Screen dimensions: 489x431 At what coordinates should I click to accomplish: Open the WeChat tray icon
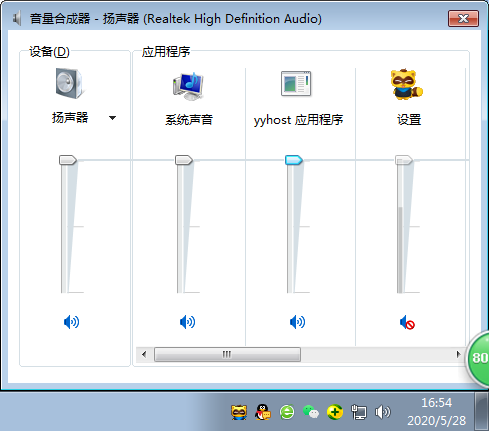tap(311, 412)
